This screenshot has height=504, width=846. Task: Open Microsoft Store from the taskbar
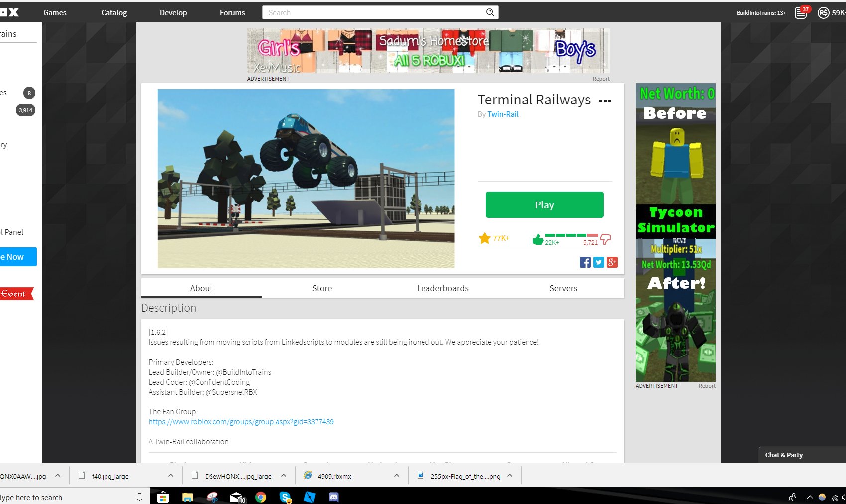click(163, 497)
